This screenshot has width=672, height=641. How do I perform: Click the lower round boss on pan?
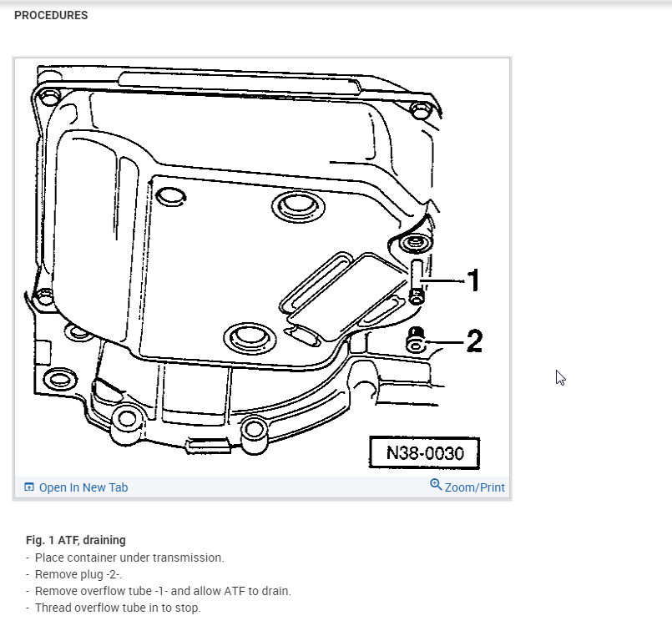[250, 338]
